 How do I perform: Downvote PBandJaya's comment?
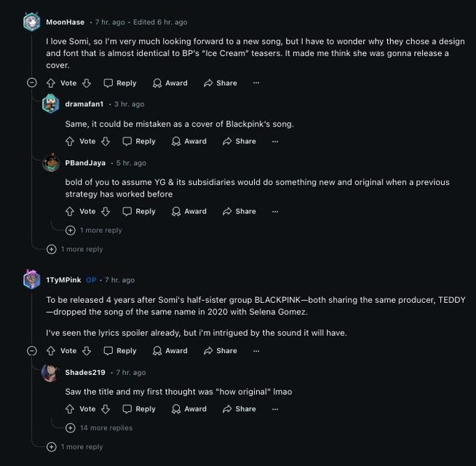click(105, 211)
